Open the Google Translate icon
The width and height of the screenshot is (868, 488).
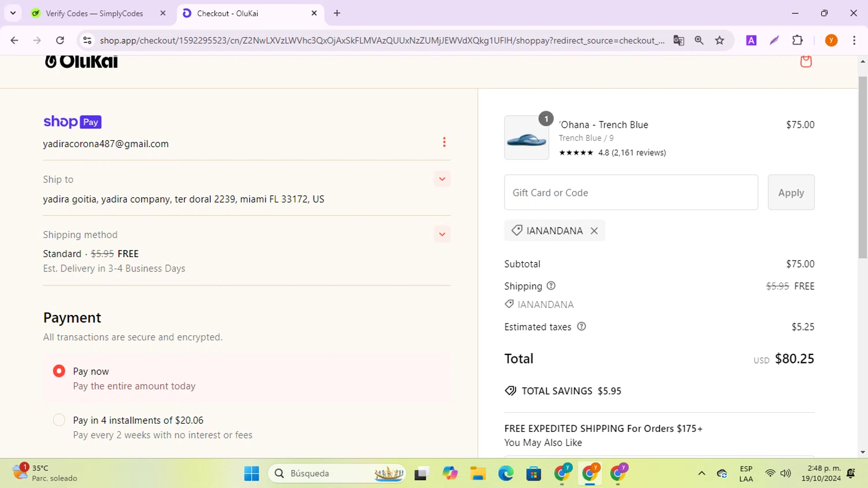tap(679, 40)
